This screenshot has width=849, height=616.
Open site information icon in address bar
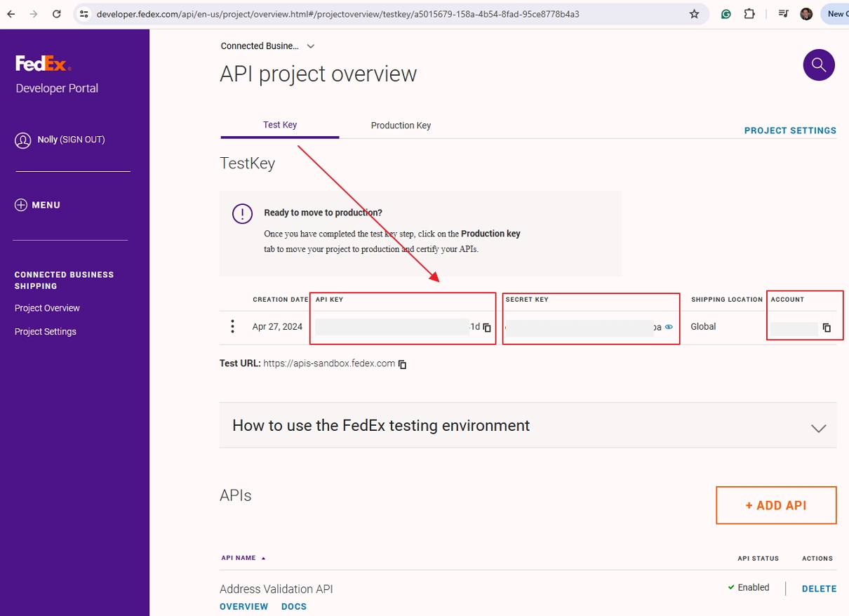pos(84,14)
